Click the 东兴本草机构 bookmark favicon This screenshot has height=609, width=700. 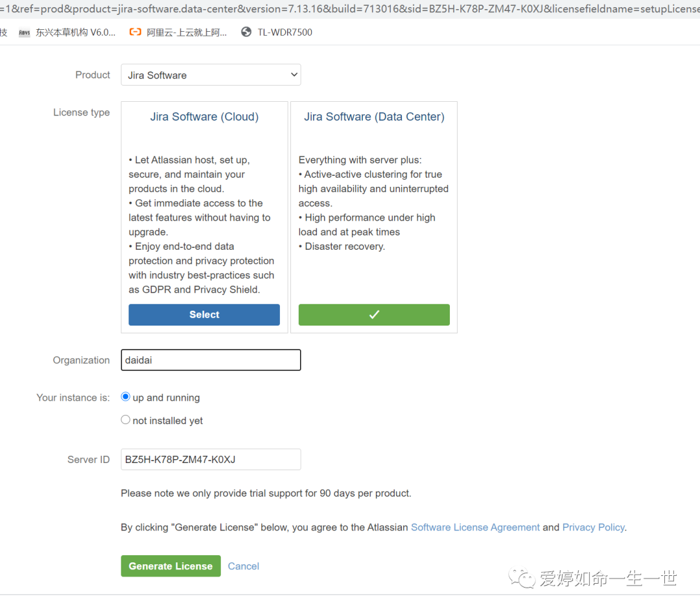click(x=24, y=32)
